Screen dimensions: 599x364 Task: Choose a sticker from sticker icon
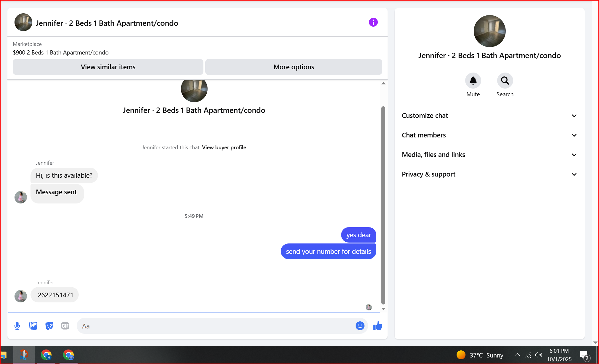[x=49, y=326]
